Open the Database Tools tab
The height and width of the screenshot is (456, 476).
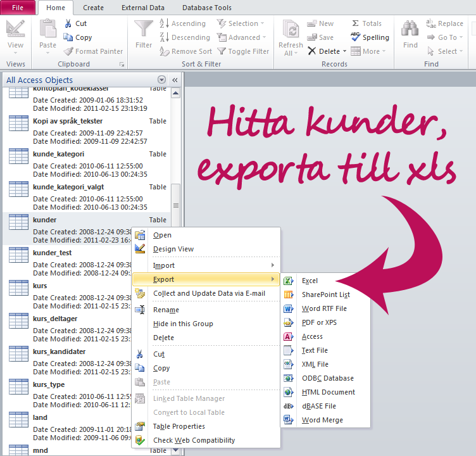point(206,8)
